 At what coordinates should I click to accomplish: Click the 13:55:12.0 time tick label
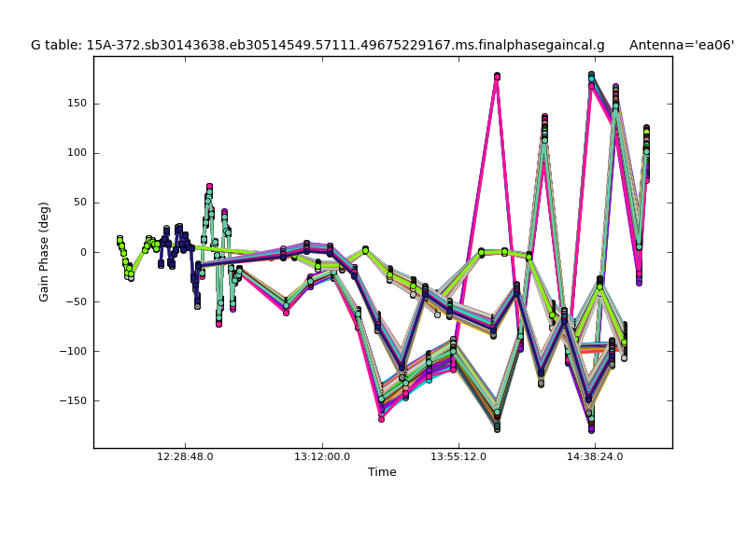(458, 457)
